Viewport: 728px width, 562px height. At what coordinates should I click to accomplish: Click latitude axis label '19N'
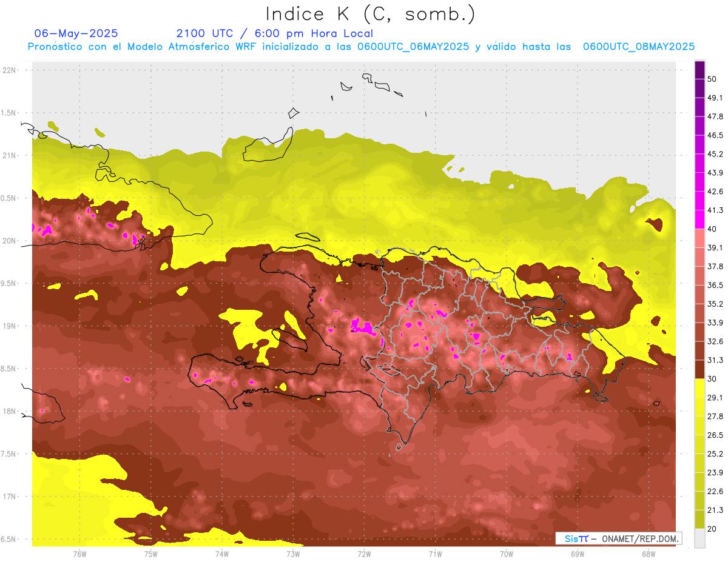(x=10, y=326)
